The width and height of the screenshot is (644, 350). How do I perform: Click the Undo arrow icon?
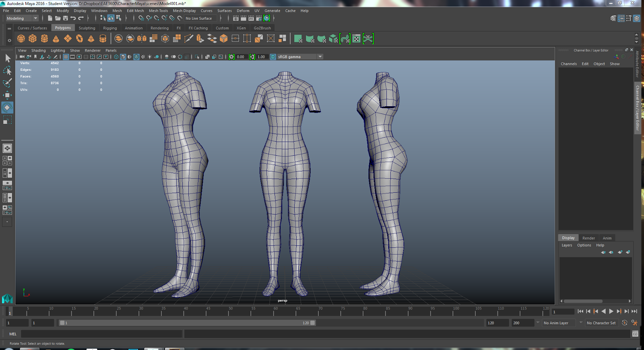[73, 18]
